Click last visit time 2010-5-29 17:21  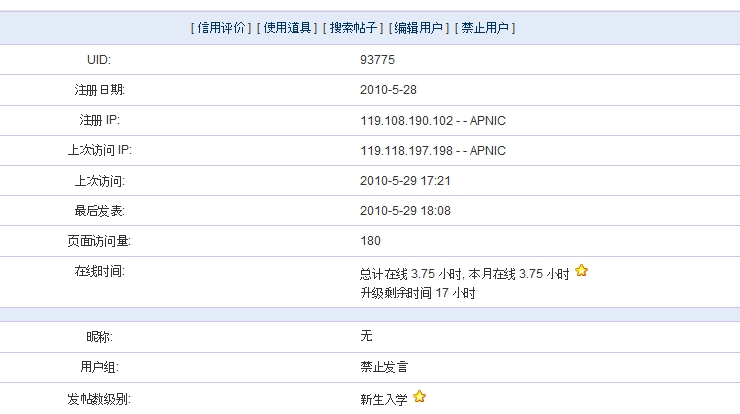pyautogui.click(x=405, y=181)
